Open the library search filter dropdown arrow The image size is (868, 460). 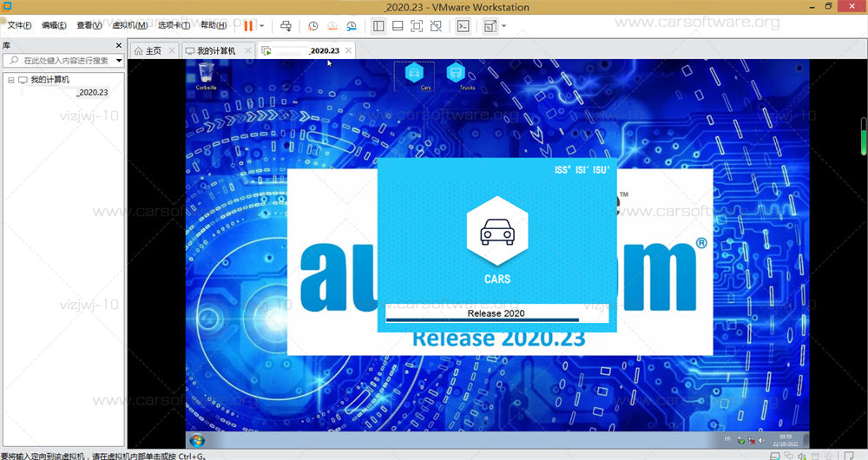(119, 61)
